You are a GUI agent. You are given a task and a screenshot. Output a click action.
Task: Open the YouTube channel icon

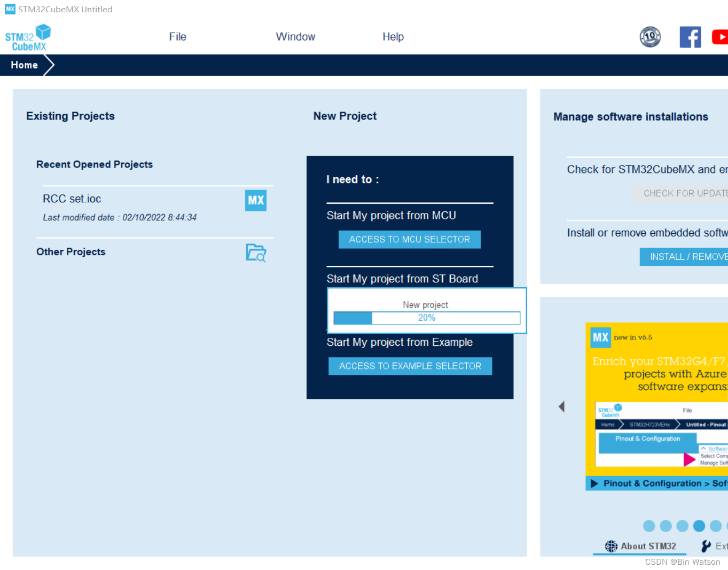point(720,37)
